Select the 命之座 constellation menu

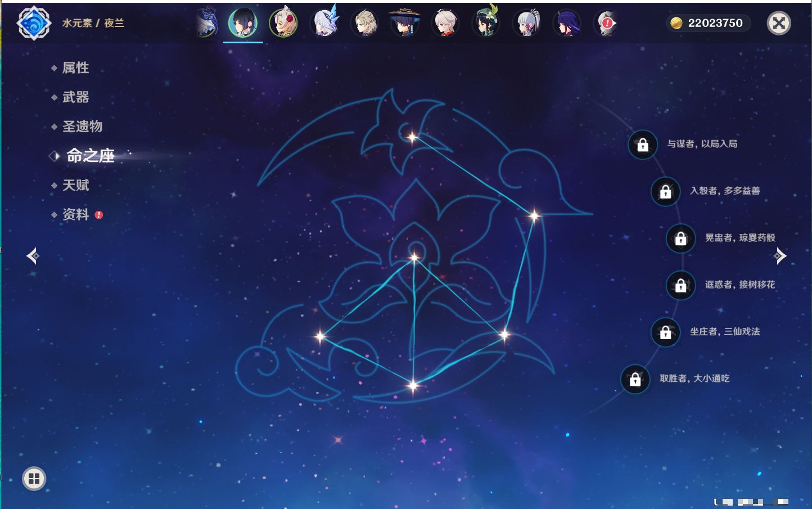(x=90, y=156)
